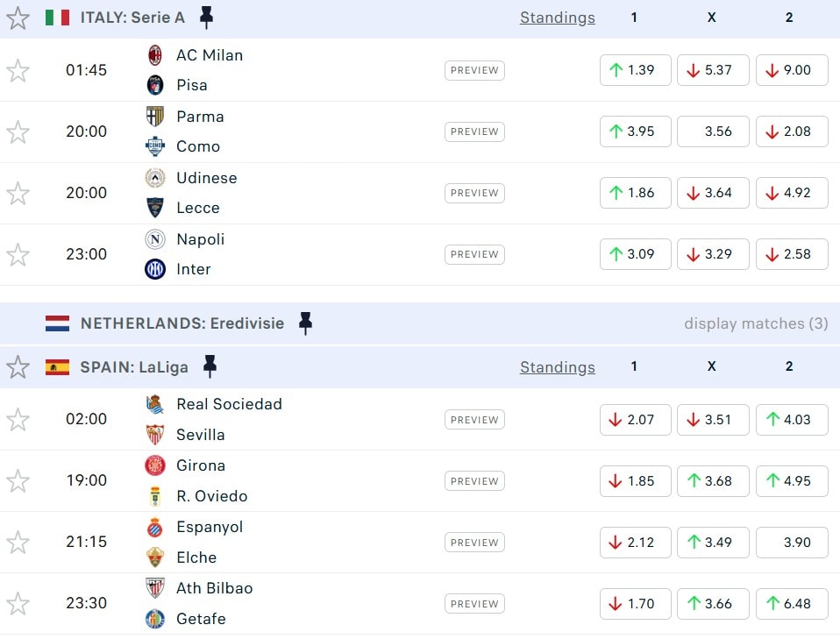Select draw odds 3.51 for Real Sociedad match
The image size is (840, 639).
(713, 420)
